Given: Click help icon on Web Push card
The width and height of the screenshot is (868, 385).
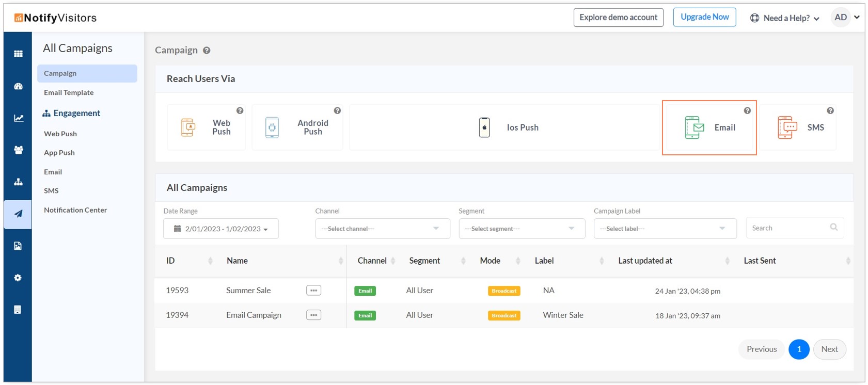Looking at the screenshot, I should 240,110.
